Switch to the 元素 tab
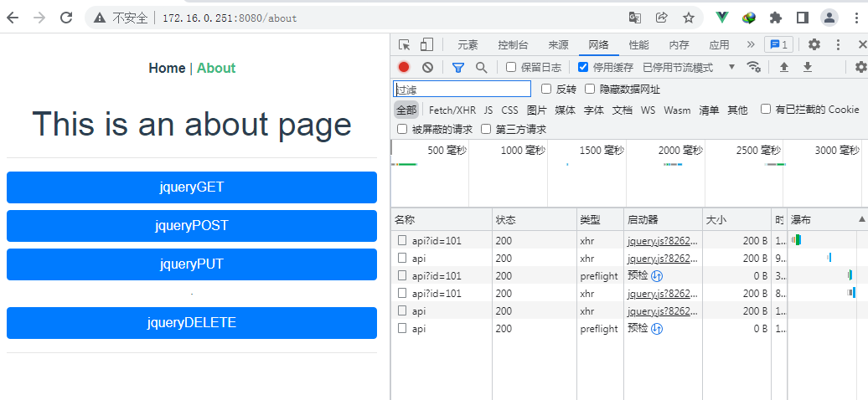The height and width of the screenshot is (400, 868). tap(468, 45)
